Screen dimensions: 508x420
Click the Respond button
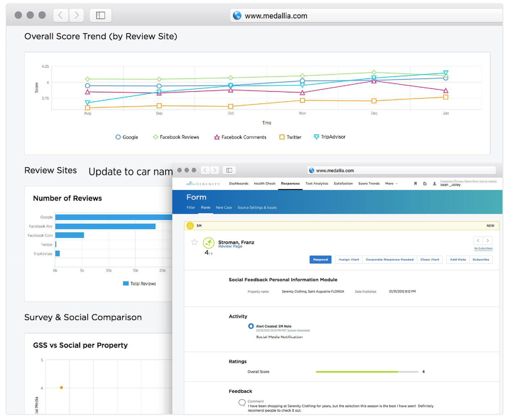(x=320, y=259)
